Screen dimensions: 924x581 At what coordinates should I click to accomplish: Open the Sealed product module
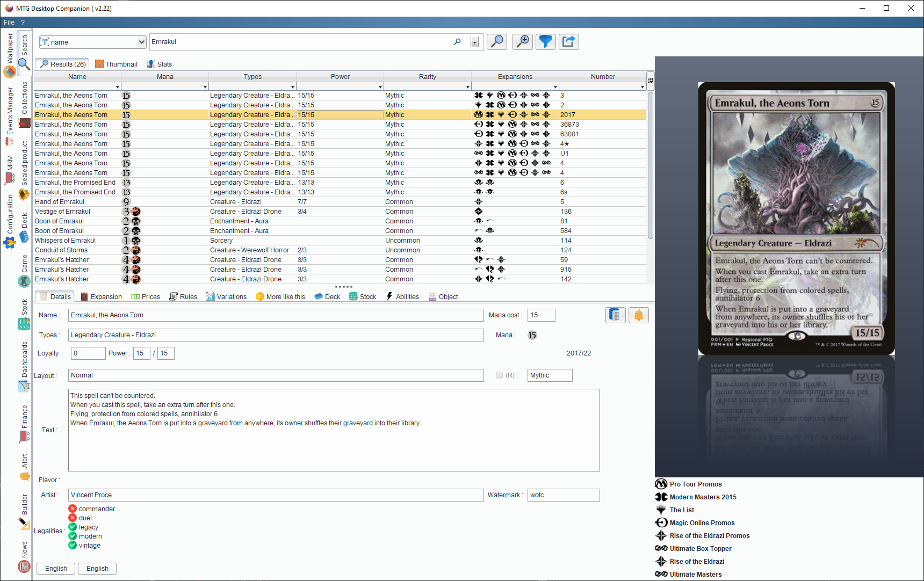click(x=24, y=171)
